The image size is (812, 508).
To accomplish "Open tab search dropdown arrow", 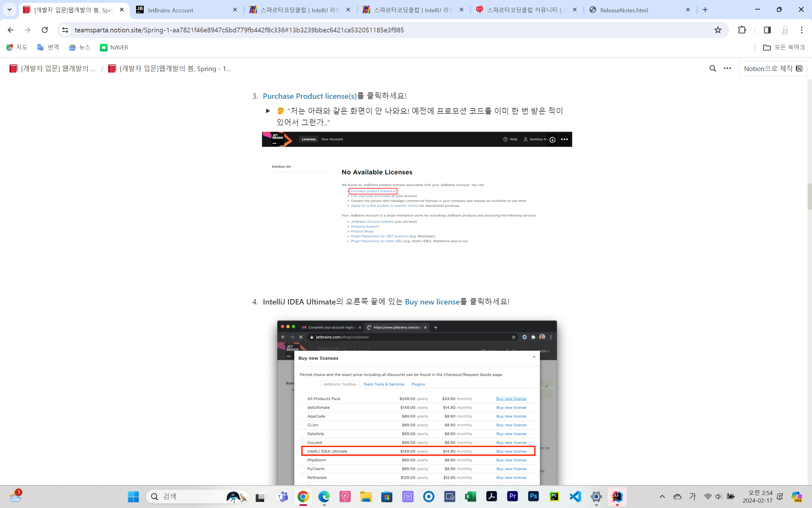I will point(10,10).
